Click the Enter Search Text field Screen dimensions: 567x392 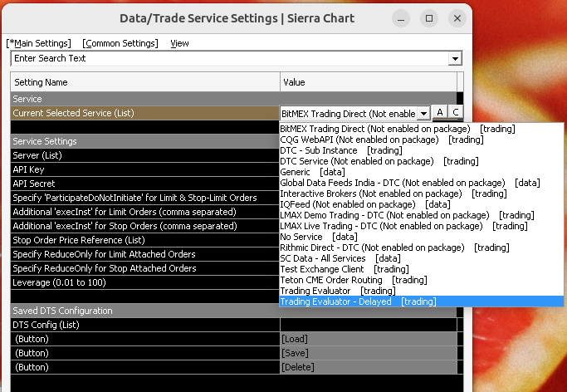pos(229,58)
